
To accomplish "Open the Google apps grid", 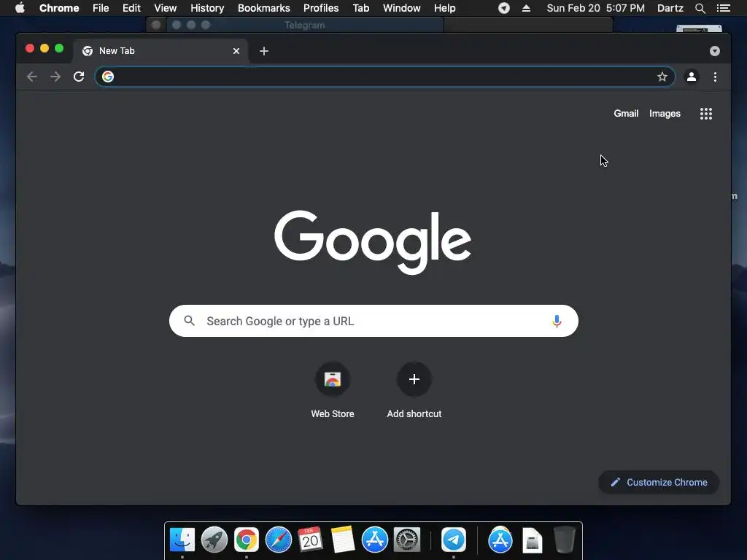I will [x=706, y=113].
